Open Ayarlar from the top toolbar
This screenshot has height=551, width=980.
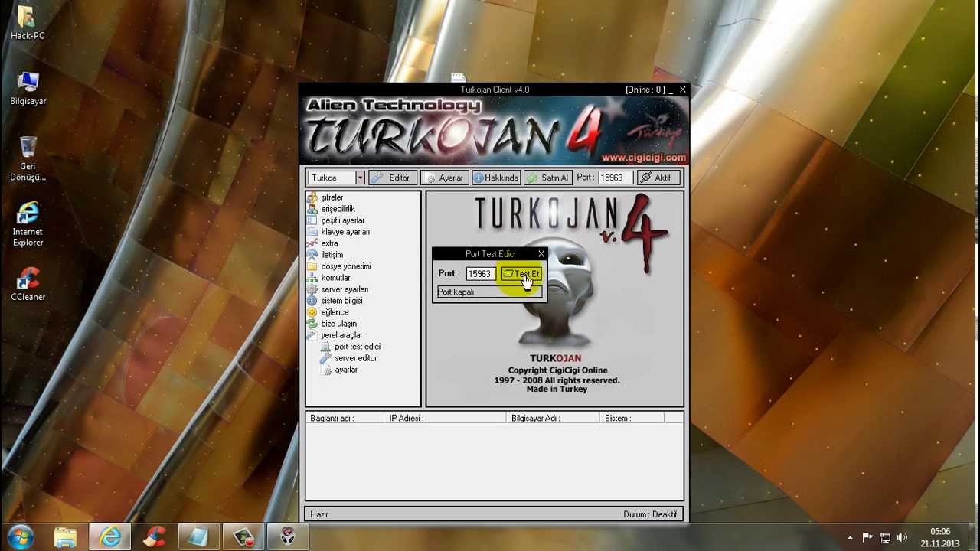[444, 178]
